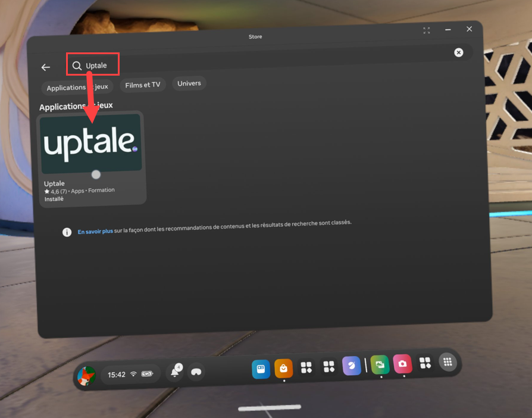Click the Store window title
This screenshot has width=532, height=418.
[255, 37]
